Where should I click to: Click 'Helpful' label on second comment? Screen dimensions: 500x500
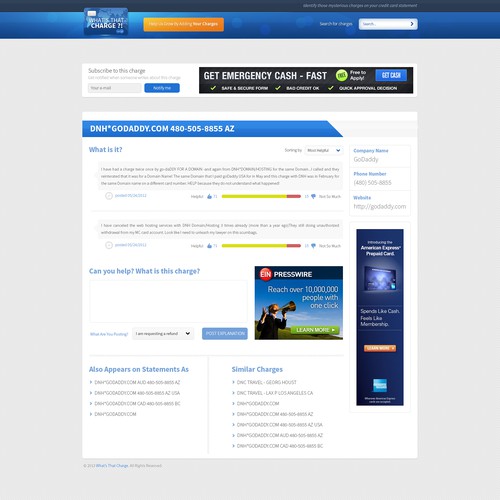(x=197, y=246)
